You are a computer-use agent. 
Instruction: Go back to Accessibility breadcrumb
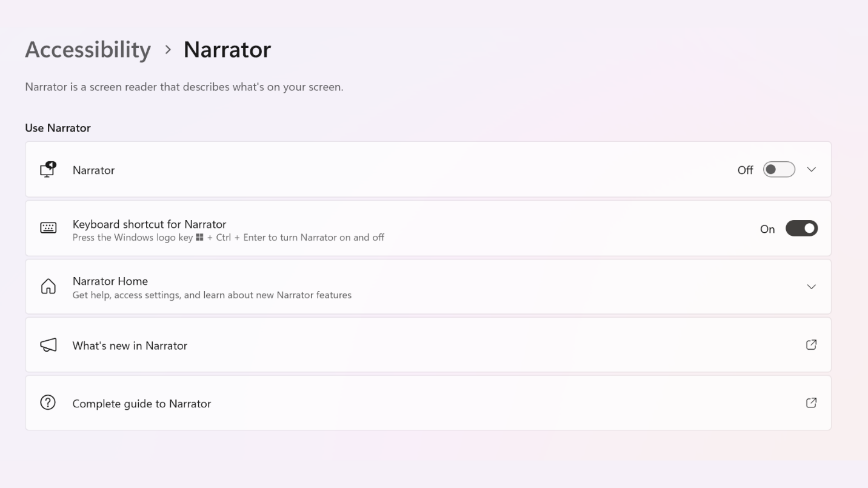88,50
